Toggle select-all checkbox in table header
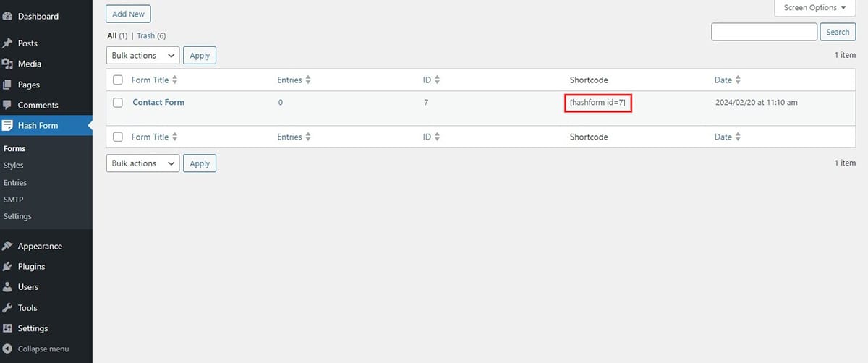Screen dimensions: 868x363 (118, 80)
